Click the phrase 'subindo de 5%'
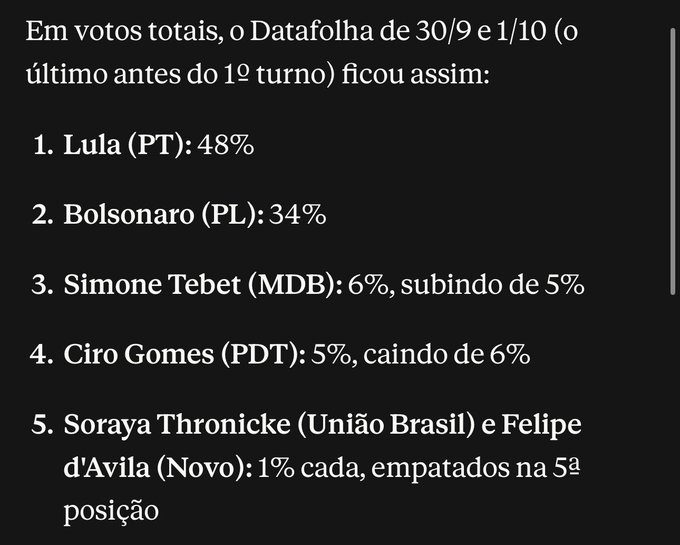Screen dimensions: 680x545 [x=492, y=284]
